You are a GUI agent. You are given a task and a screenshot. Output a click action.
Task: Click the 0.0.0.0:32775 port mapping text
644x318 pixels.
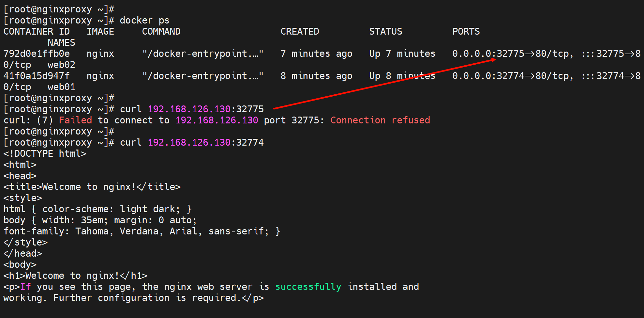click(488, 54)
